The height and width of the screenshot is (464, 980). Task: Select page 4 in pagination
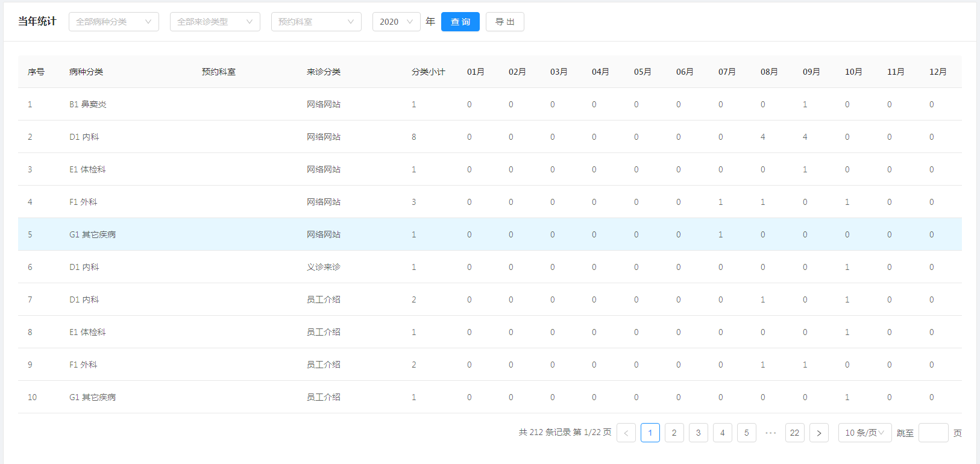point(723,433)
